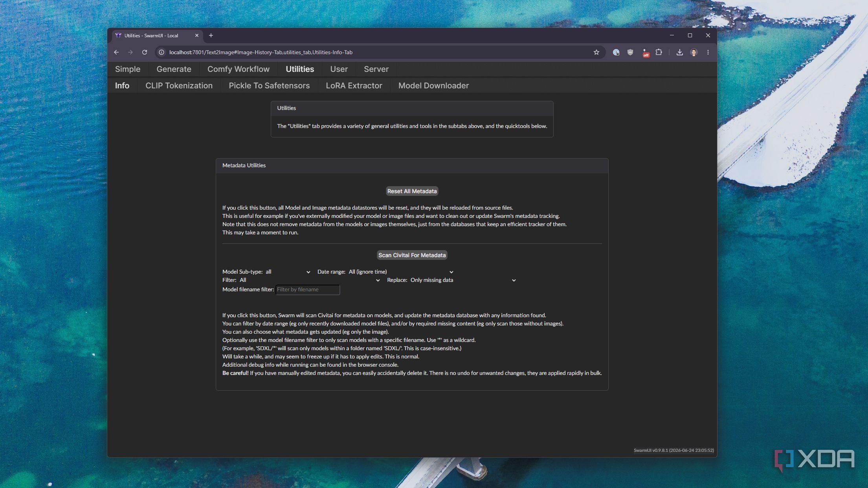
Task: Open the Server tab
Action: [376, 69]
